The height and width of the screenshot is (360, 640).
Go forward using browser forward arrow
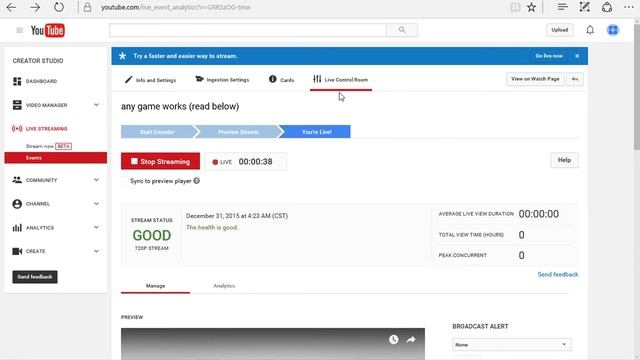click(x=35, y=7)
